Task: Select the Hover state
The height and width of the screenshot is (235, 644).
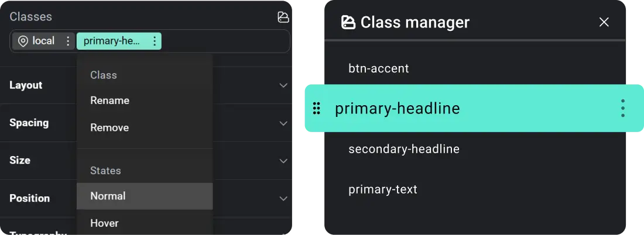Action: click(104, 223)
